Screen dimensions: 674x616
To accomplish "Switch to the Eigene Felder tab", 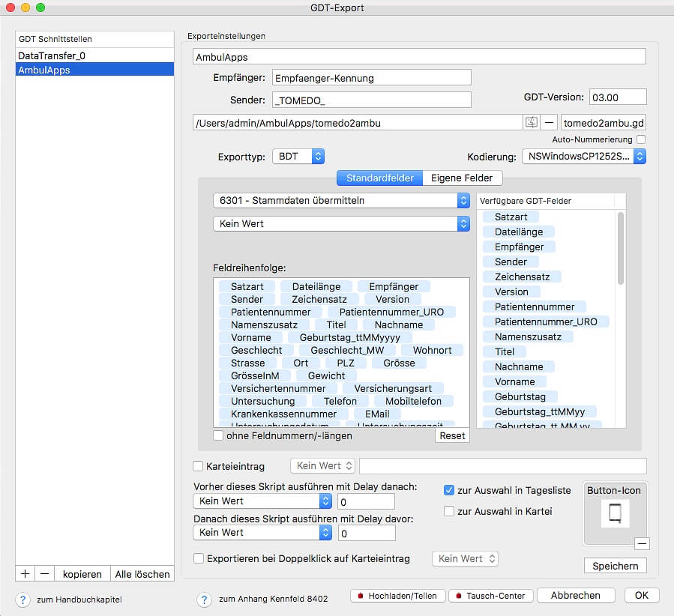I will pyautogui.click(x=462, y=178).
